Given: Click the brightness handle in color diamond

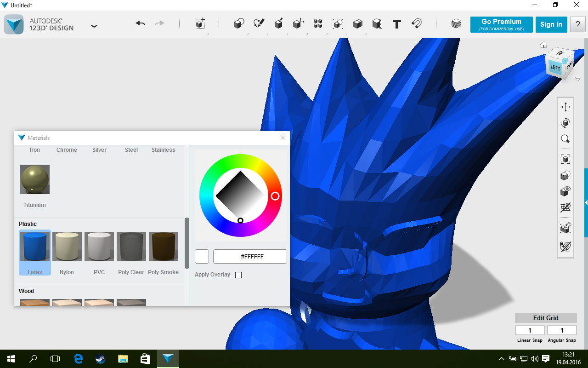Looking at the screenshot, I should point(240,221).
